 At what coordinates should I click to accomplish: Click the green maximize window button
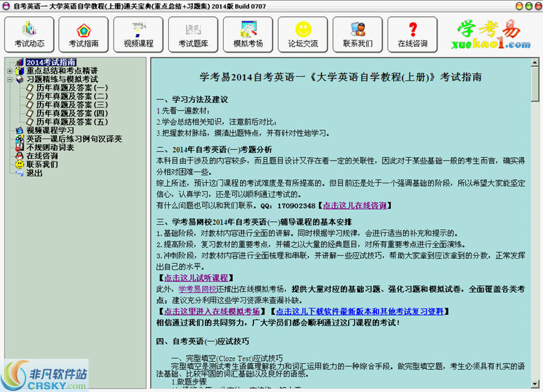tap(529, 6)
